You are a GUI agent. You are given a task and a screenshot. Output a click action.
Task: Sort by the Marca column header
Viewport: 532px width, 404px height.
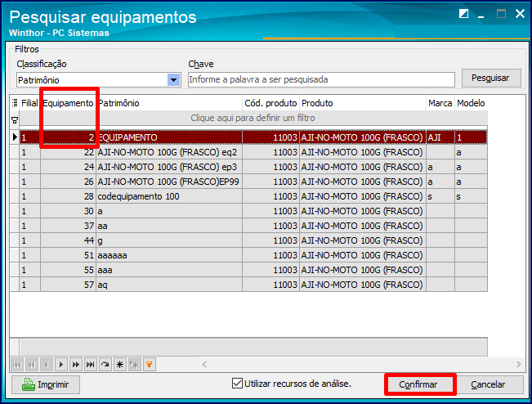(440, 103)
